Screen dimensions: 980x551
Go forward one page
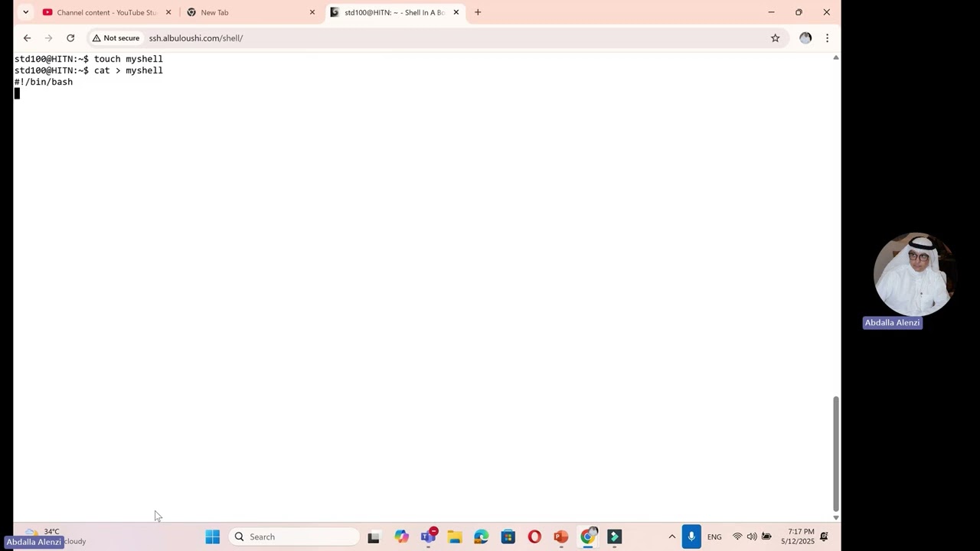[x=49, y=37]
